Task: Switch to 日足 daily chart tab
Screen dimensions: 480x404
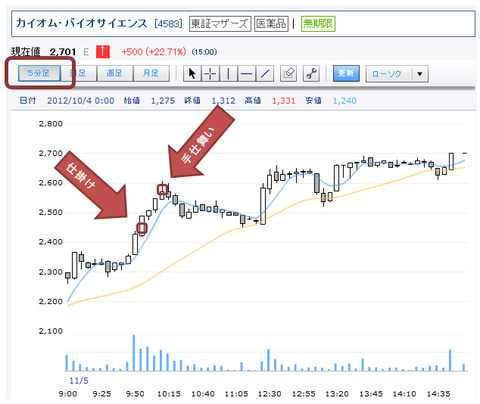Action: (79, 73)
